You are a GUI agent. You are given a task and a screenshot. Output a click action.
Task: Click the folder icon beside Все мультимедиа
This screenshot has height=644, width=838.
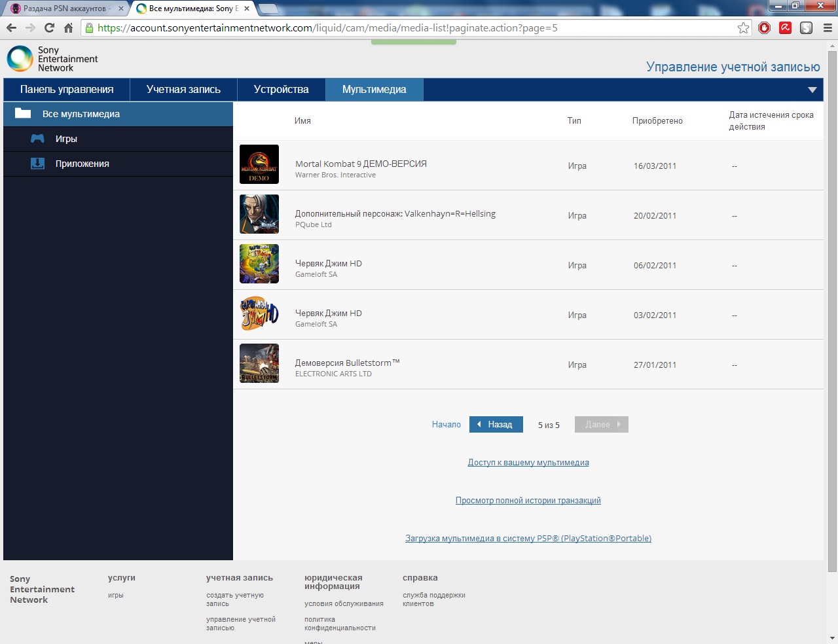coord(23,113)
